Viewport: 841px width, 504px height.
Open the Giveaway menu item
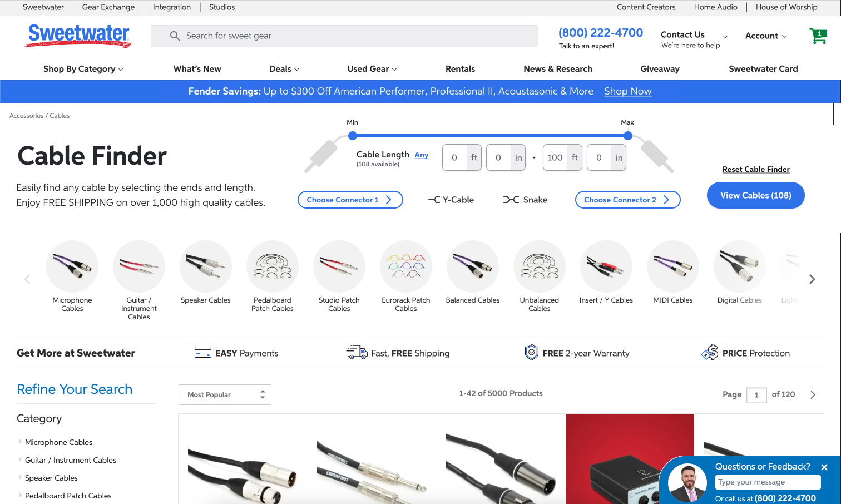pos(660,69)
